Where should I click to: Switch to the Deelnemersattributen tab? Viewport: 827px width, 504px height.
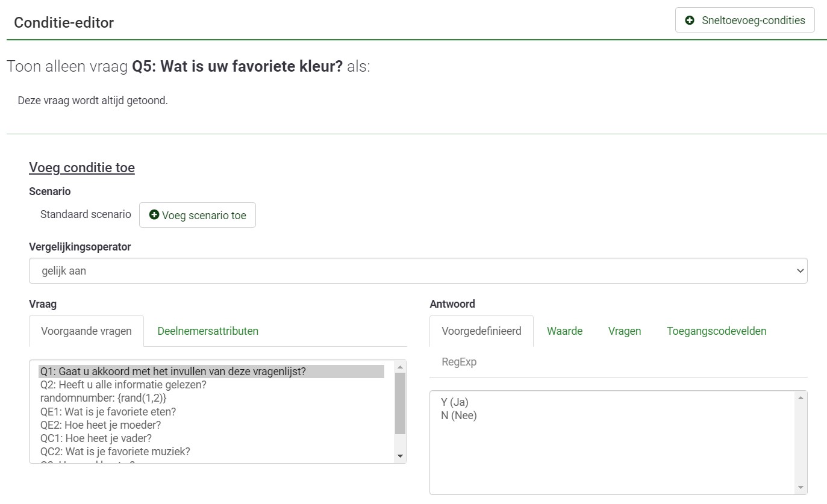(x=208, y=331)
